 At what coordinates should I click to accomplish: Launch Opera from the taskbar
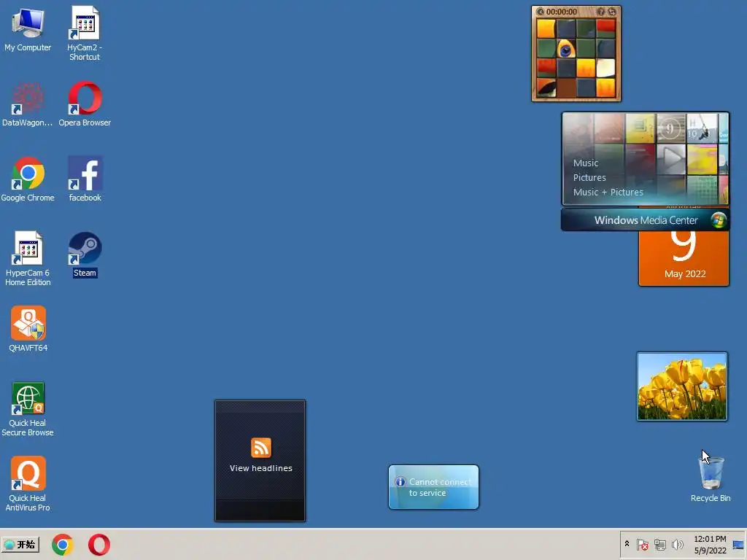(x=99, y=545)
